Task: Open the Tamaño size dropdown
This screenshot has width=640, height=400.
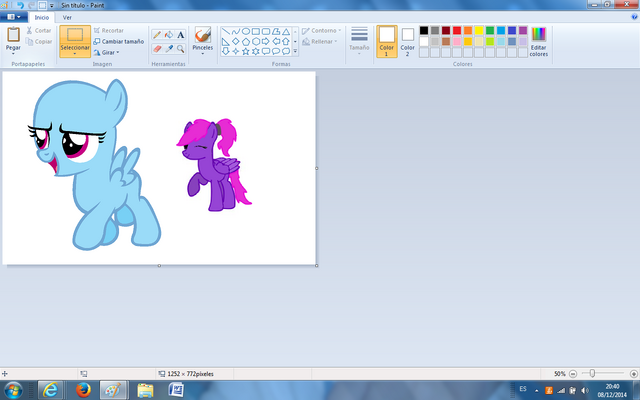Action: point(359,41)
